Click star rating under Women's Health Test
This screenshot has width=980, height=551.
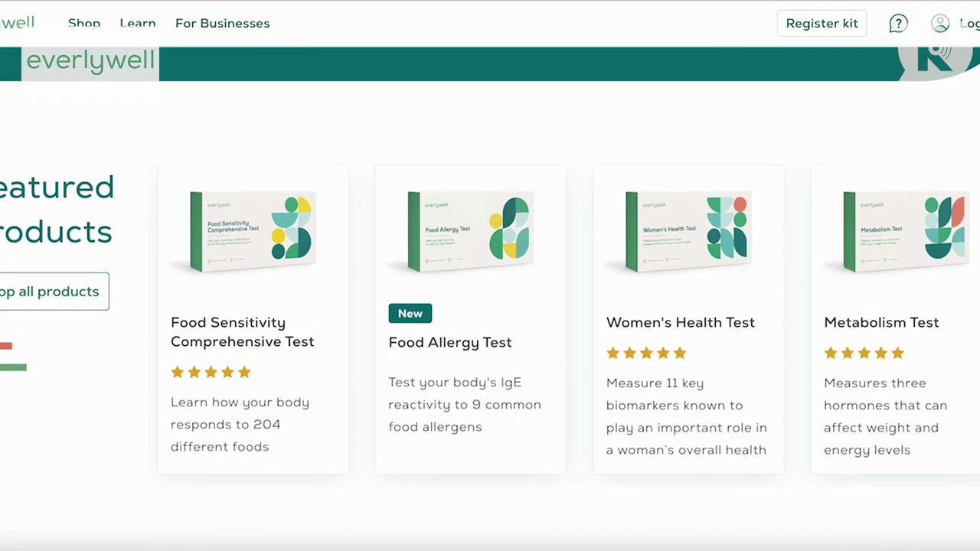(646, 353)
